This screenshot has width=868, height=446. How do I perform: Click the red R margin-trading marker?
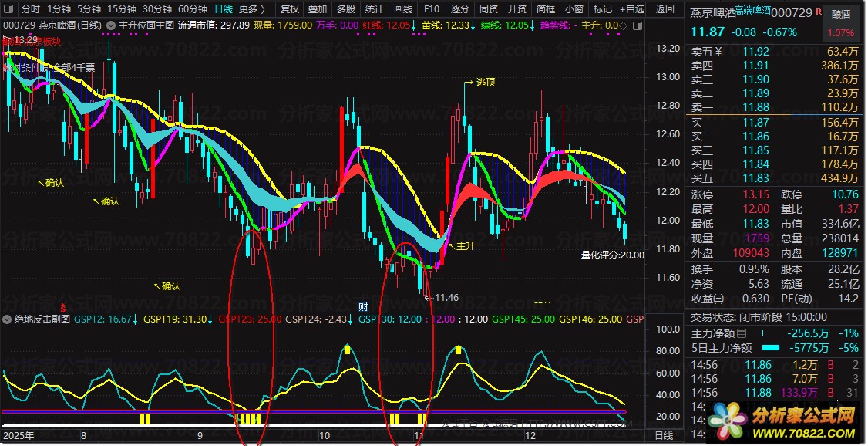coord(819,11)
